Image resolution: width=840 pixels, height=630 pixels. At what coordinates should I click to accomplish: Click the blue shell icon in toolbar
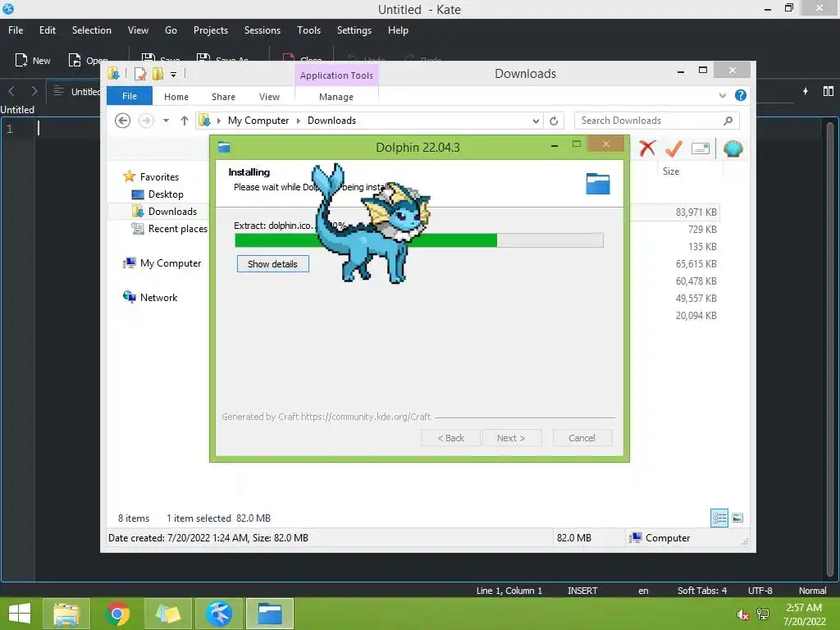(x=733, y=148)
